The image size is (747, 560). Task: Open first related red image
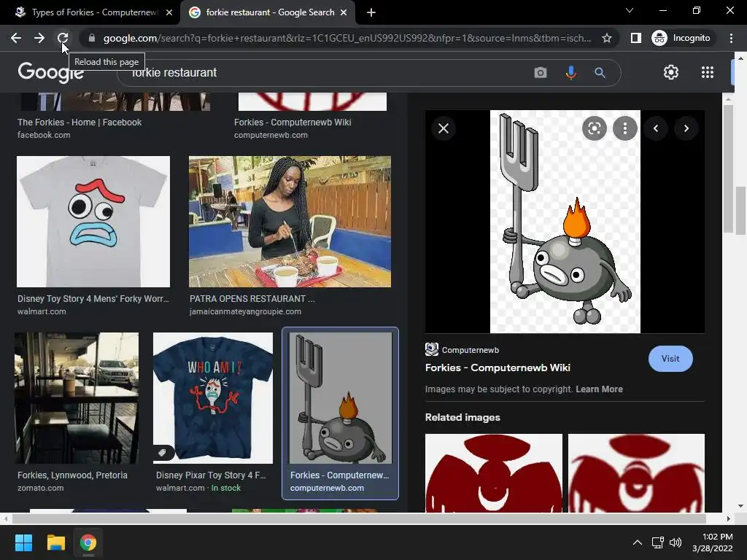coord(494,472)
